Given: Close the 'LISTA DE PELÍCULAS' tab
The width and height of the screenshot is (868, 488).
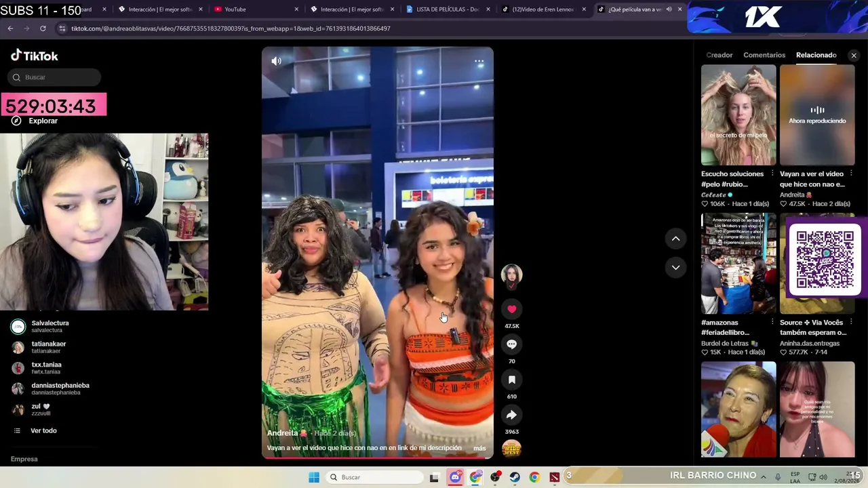Looking at the screenshot, I should pyautogui.click(x=488, y=9).
